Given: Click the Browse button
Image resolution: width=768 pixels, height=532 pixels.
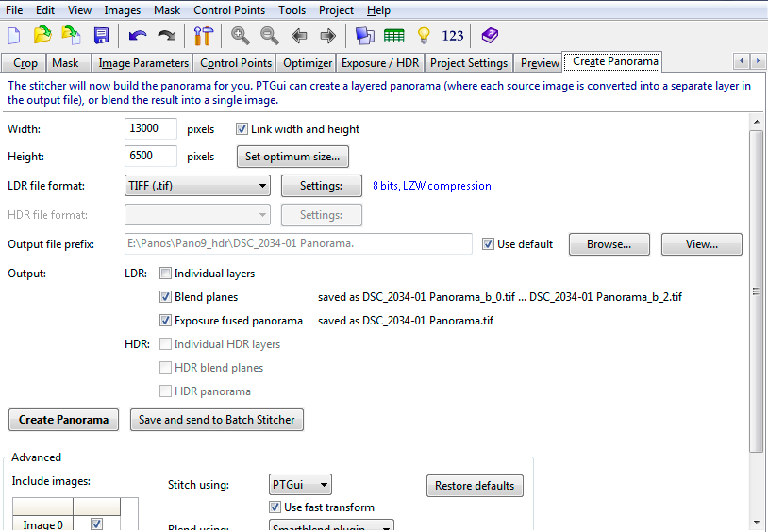Looking at the screenshot, I should coord(609,244).
